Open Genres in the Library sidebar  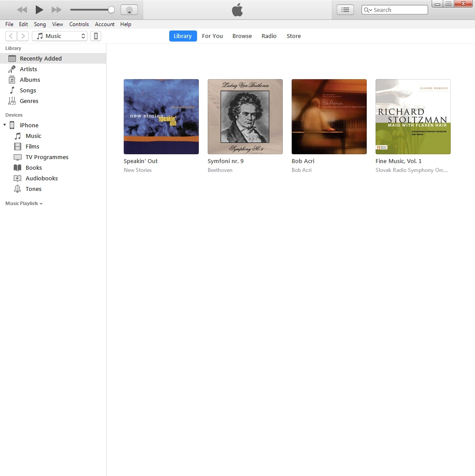click(x=29, y=101)
